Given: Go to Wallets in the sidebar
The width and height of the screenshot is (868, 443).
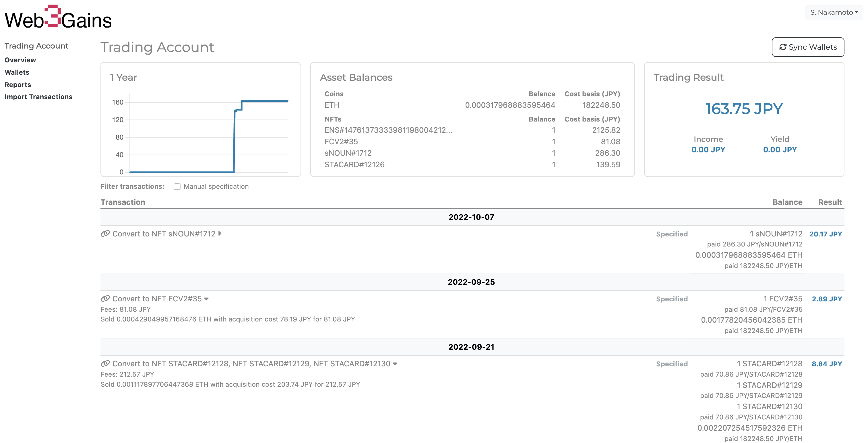Looking at the screenshot, I should 17,72.
